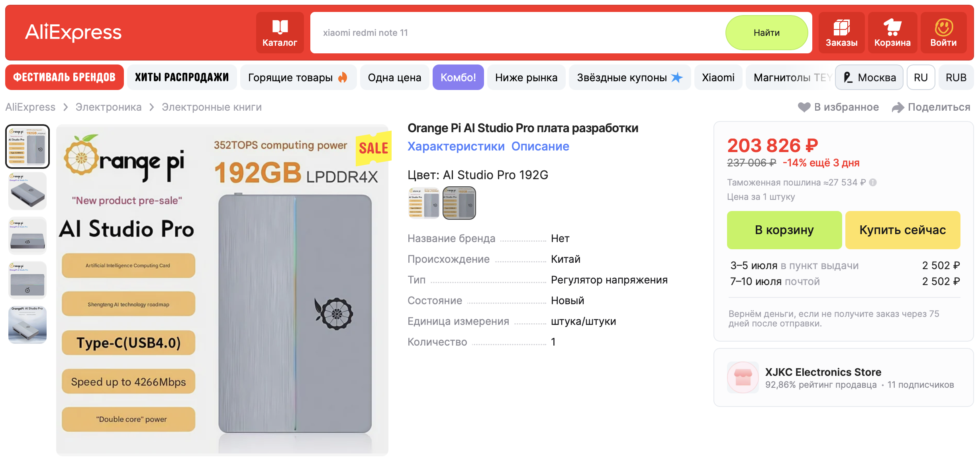Image resolution: width=980 pixels, height=469 pixels.
Task: Go to AliExpress breadcrumb link
Action: (x=30, y=107)
